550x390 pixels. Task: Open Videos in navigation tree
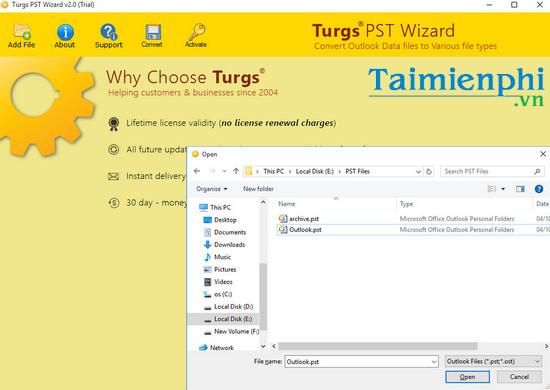pos(218,282)
